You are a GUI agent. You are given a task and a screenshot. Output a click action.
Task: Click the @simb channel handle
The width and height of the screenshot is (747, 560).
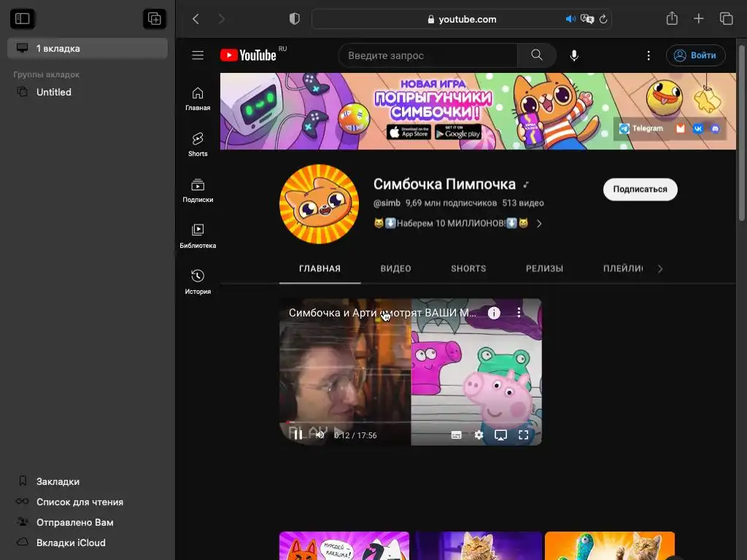(x=387, y=203)
